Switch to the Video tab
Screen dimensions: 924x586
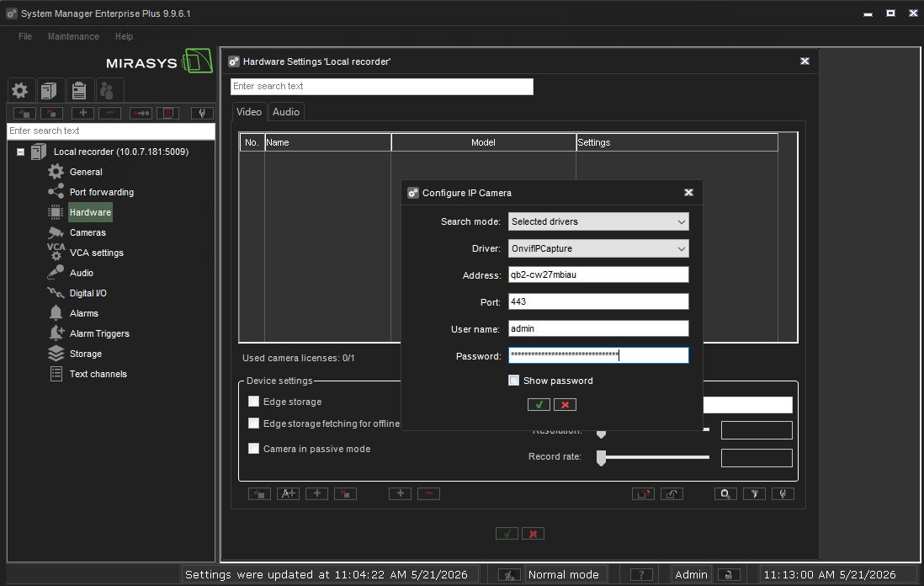(x=249, y=112)
